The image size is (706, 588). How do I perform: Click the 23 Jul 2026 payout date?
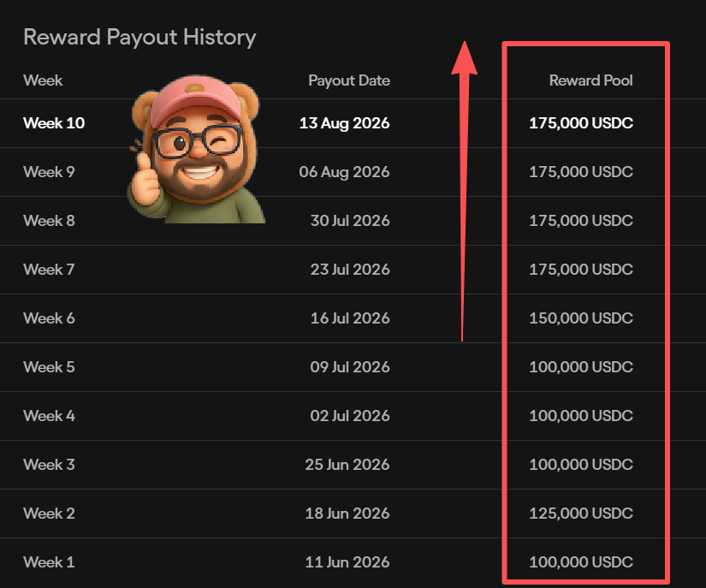tap(350, 270)
